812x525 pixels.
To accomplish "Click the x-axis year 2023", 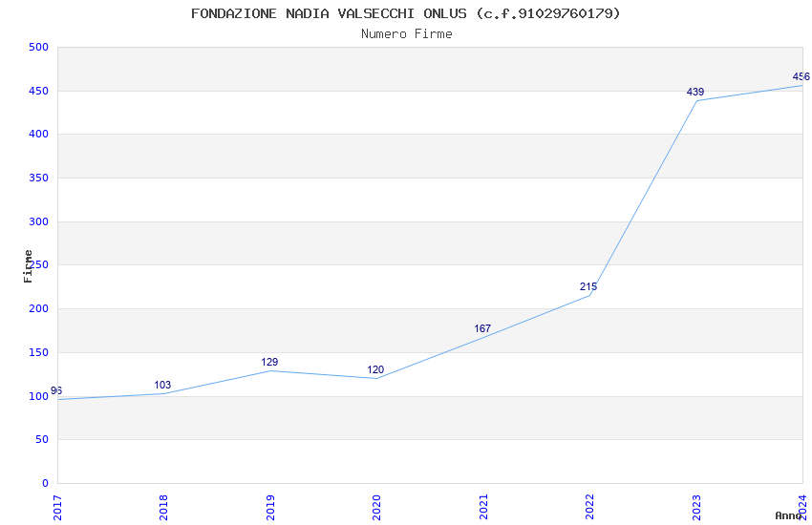I will point(696,508).
